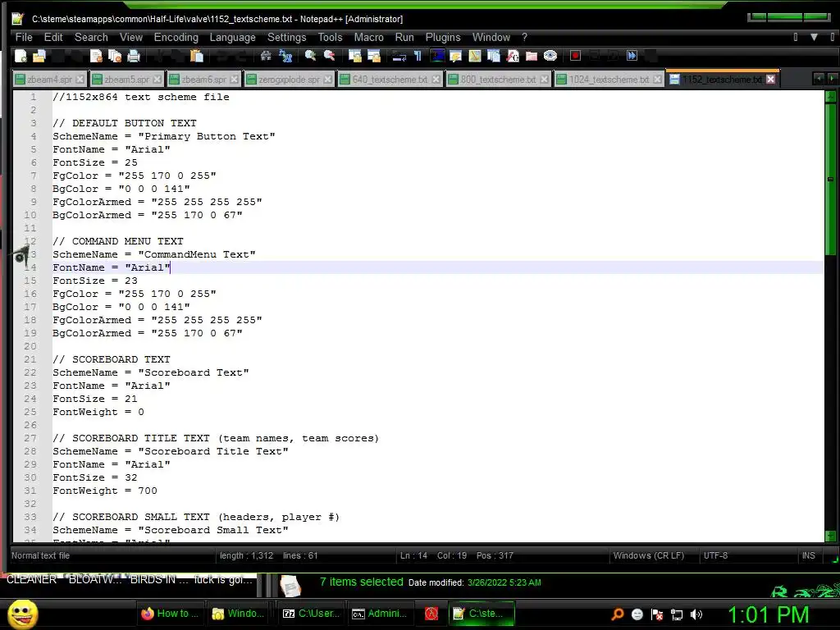Toggle the Indent Guide toolbar icon
Screen dimensions: 840x630
[x=437, y=56]
